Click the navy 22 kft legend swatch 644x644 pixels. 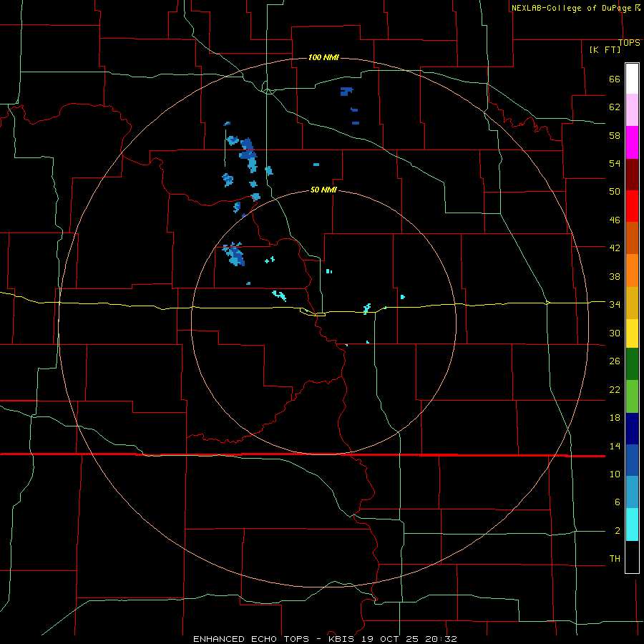tap(632, 429)
